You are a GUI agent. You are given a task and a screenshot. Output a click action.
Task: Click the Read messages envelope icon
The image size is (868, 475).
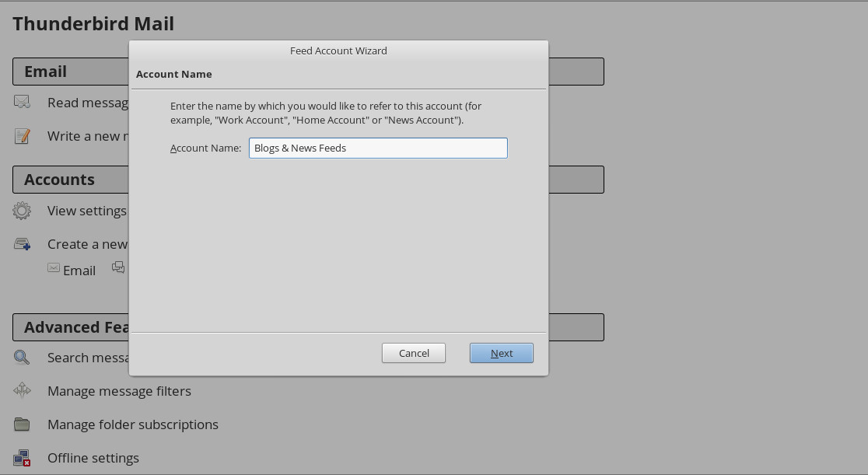point(22,102)
